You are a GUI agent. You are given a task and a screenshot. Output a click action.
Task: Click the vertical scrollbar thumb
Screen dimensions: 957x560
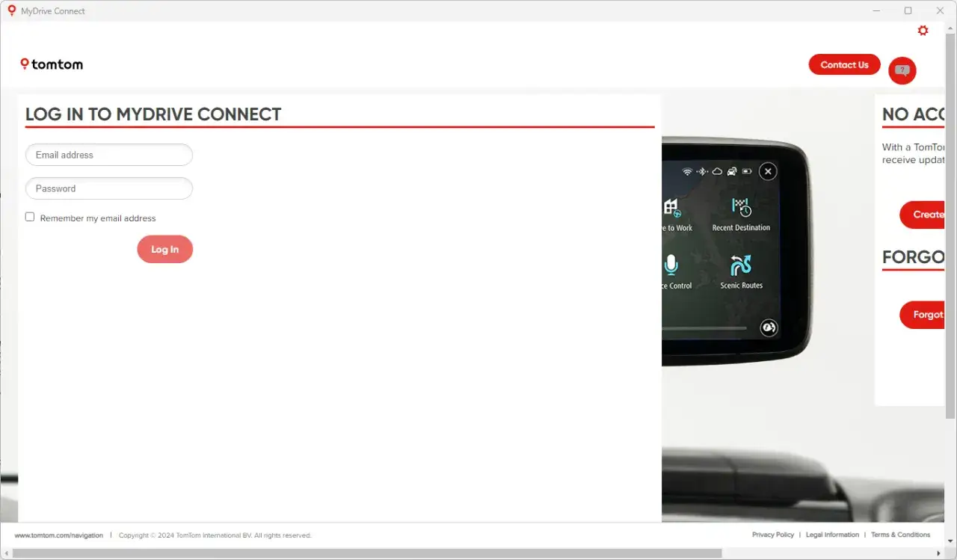(950, 226)
